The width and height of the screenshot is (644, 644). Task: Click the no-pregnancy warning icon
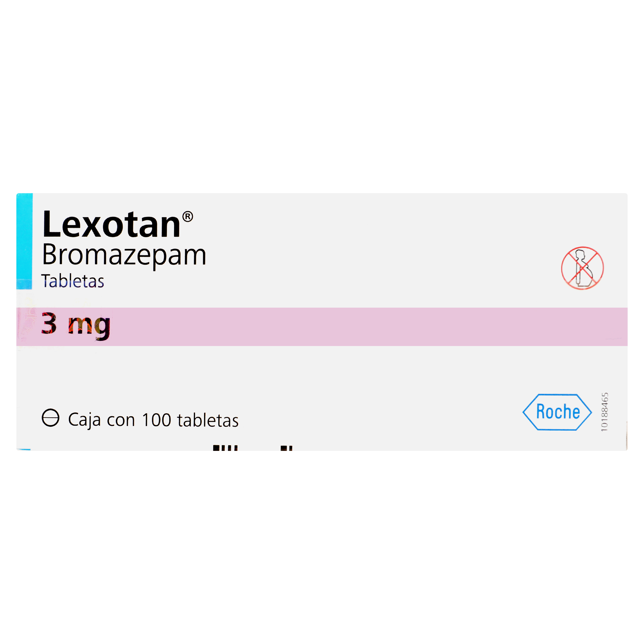pos(582,268)
